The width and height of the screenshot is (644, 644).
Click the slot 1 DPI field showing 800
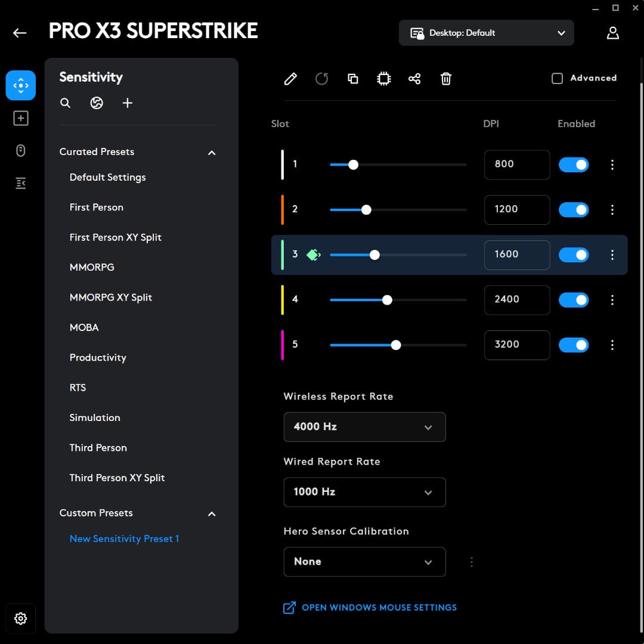516,165
